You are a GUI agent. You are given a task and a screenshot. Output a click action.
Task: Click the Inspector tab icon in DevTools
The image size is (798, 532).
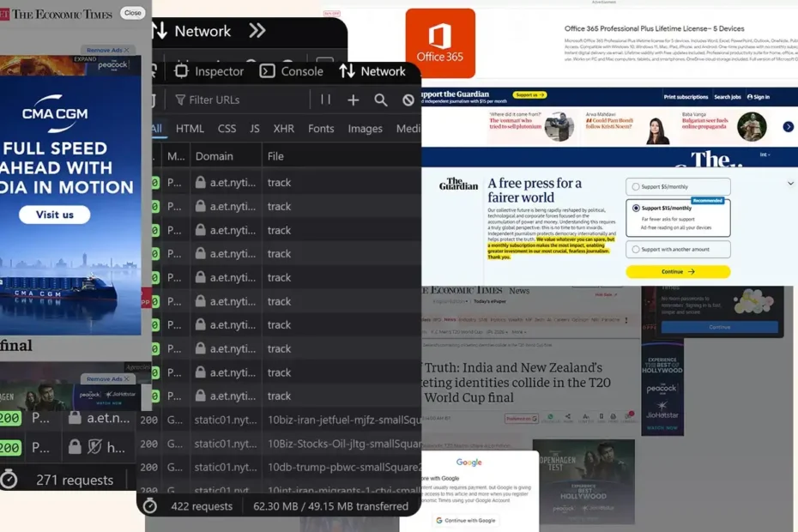tap(181, 71)
